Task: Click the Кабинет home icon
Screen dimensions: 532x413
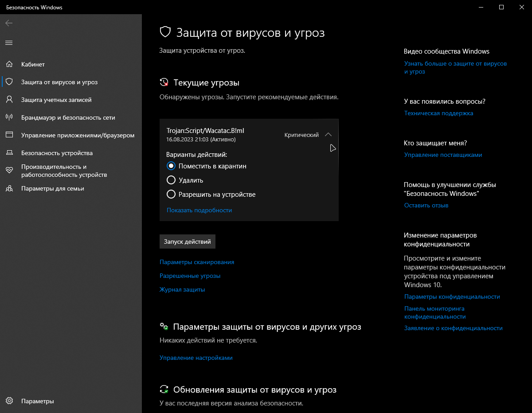Action: point(9,64)
